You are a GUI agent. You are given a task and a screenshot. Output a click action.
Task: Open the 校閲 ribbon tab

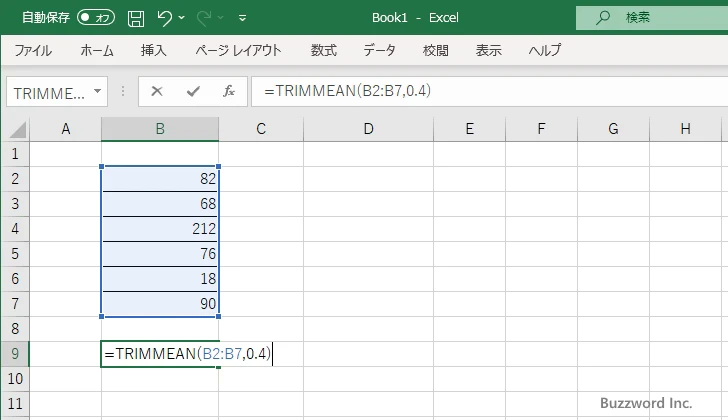click(x=436, y=50)
